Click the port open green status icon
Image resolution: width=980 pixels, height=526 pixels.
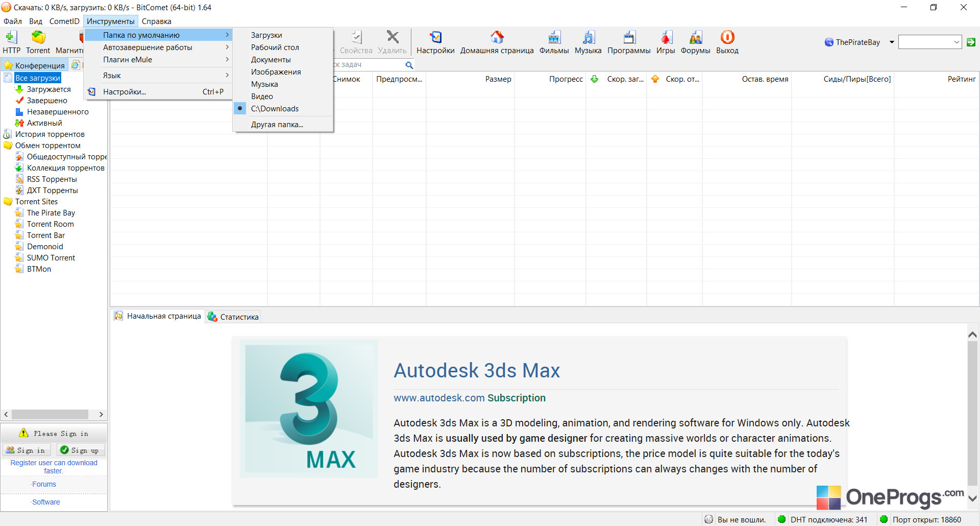[884, 519]
